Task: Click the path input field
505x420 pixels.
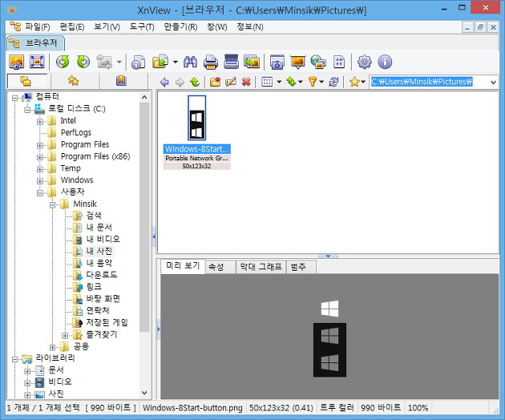Action: pyautogui.click(x=429, y=82)
